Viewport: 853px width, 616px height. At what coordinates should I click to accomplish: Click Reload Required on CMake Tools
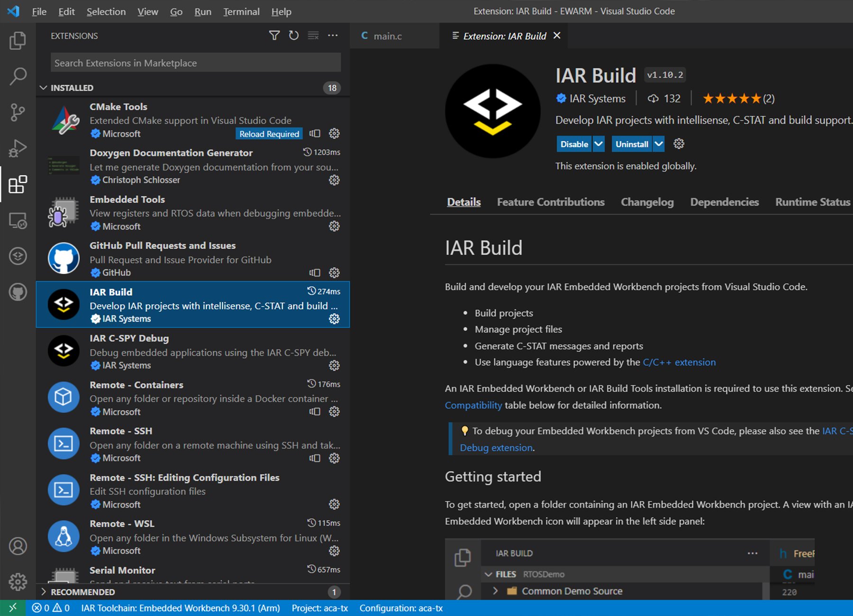[x=269, y=134]
